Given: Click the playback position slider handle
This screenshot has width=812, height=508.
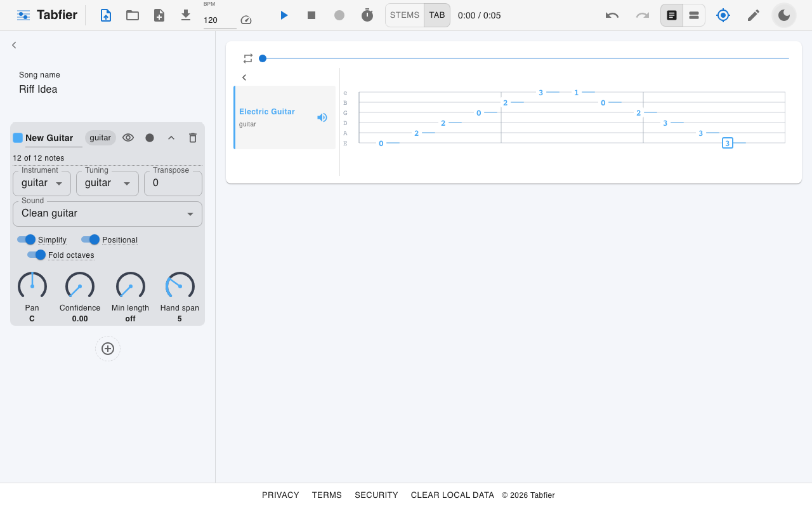Looking at the screenshot, I should pos(263,58).
